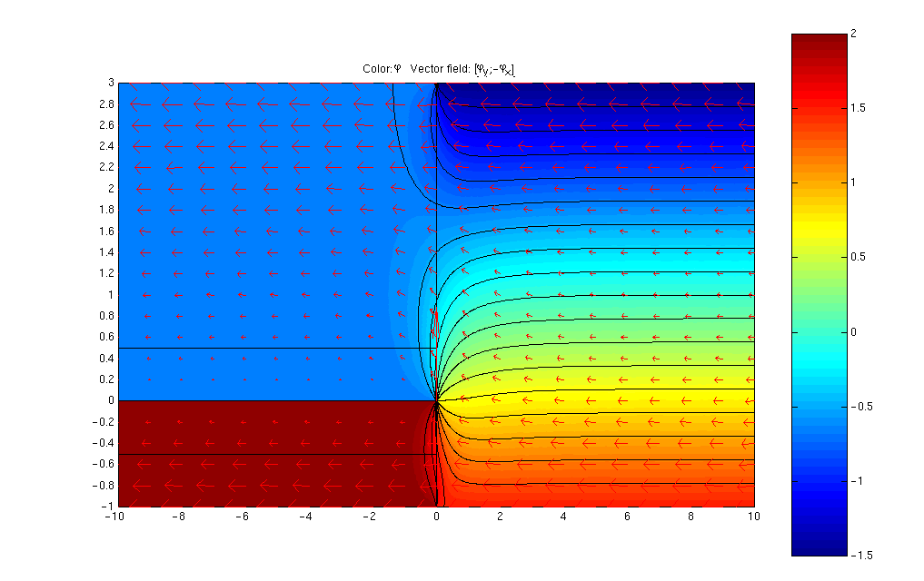Click the colorbar tick label 0.5
Image resolution: width=924 pixels, height=581 pixels.
[858, 257]
